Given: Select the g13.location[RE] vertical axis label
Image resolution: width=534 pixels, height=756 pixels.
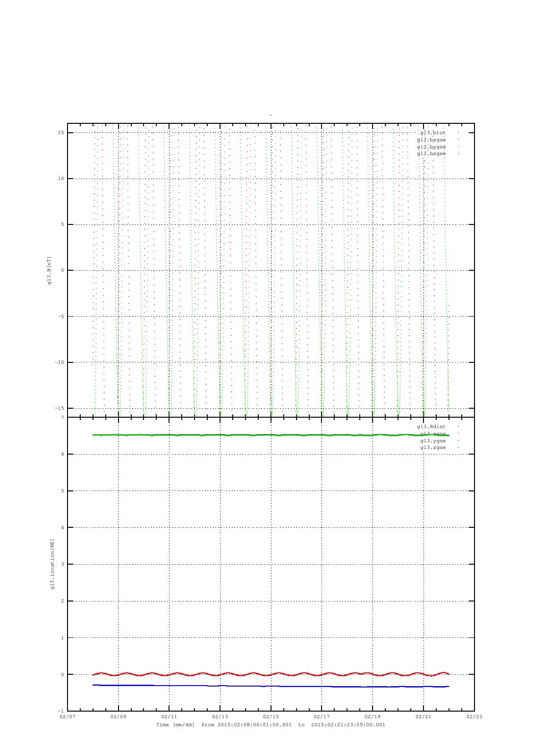Looking at the screenshot, I should [52, 564].
